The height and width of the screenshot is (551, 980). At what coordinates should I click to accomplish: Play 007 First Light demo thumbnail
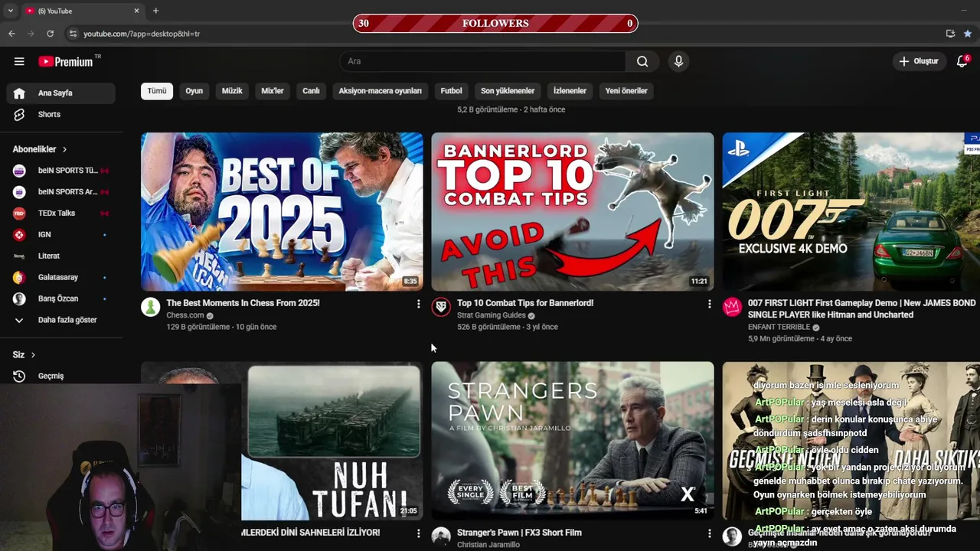pyautogui.click(x=851, y=212)
